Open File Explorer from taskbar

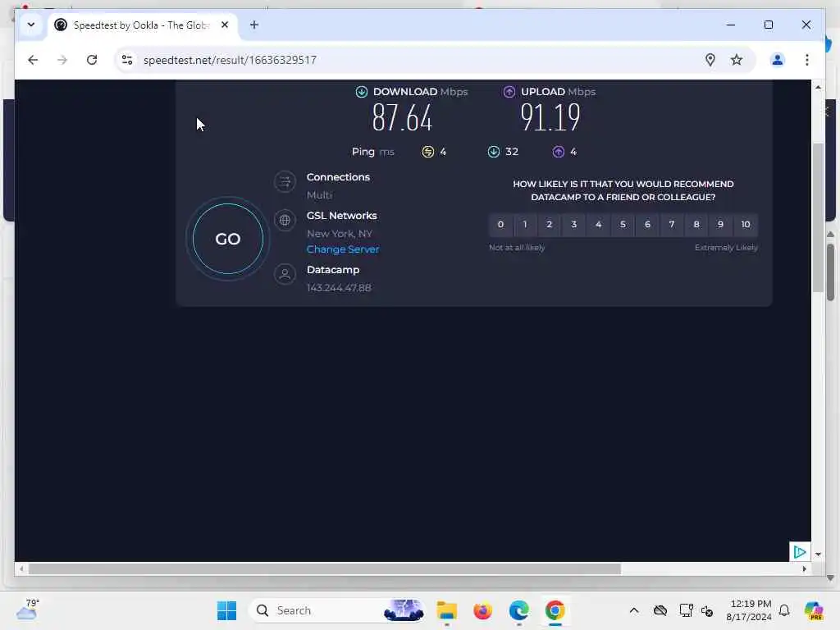coord(447,610)
